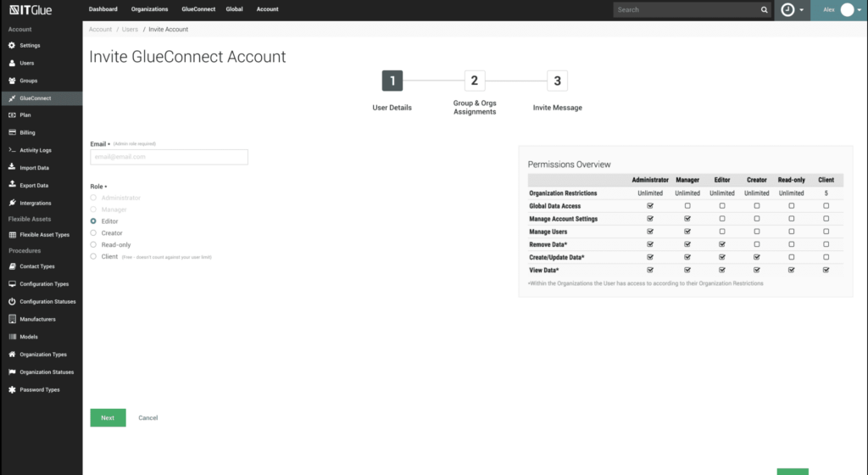Open the Groups icon in sidebar

click(x=12, y=81)
